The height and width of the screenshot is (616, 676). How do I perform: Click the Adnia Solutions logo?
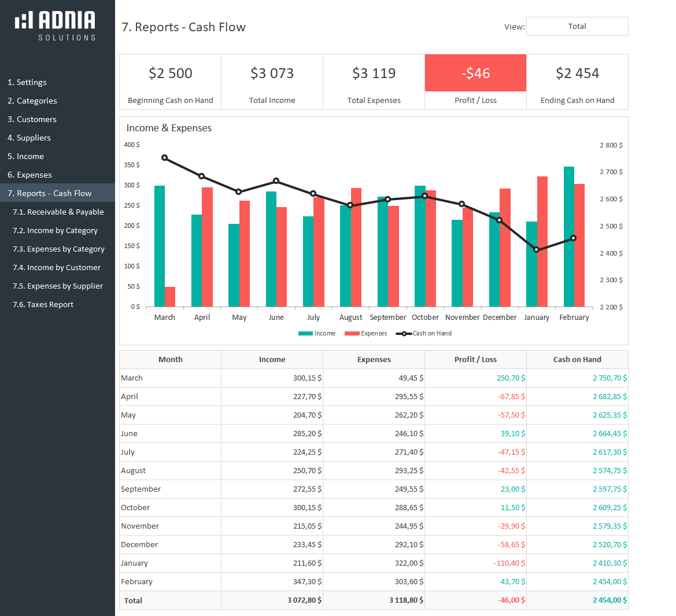click(56, 25)
